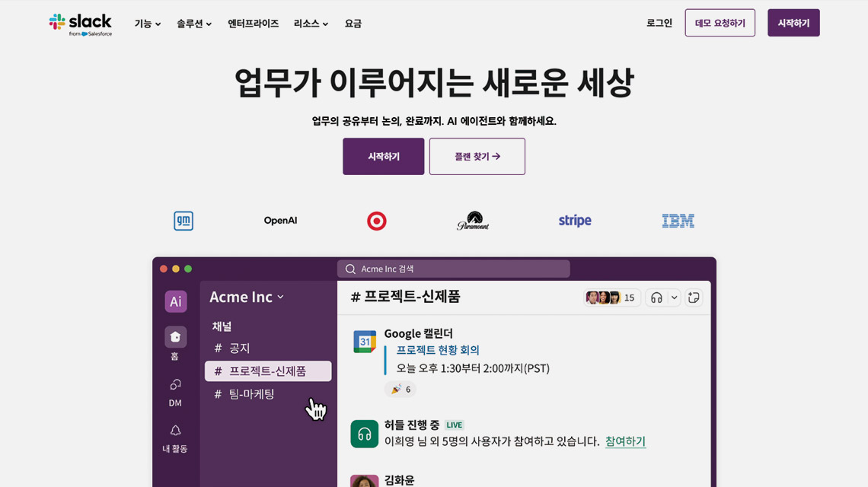
Task: Select the 팀-마케팅 channel
Action: pos(252,394)
